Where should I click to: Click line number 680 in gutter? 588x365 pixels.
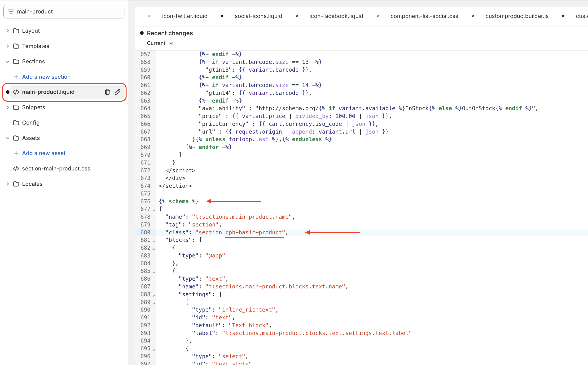tap(145, 232)
